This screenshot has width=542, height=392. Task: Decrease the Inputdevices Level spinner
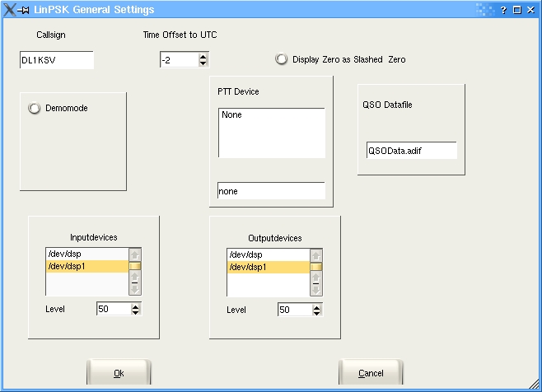135,313
